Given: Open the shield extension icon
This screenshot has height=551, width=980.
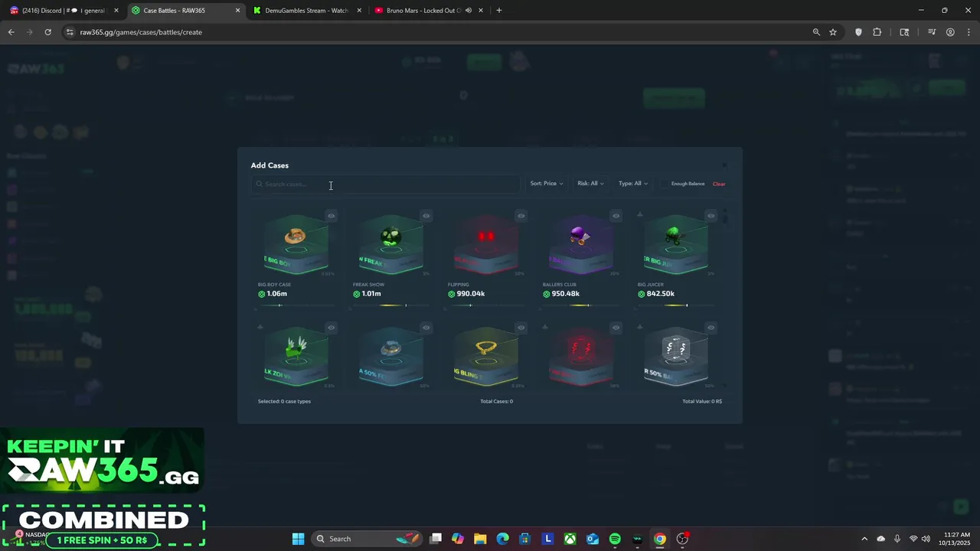Looking at the screenshot, I should click(858, 32).
